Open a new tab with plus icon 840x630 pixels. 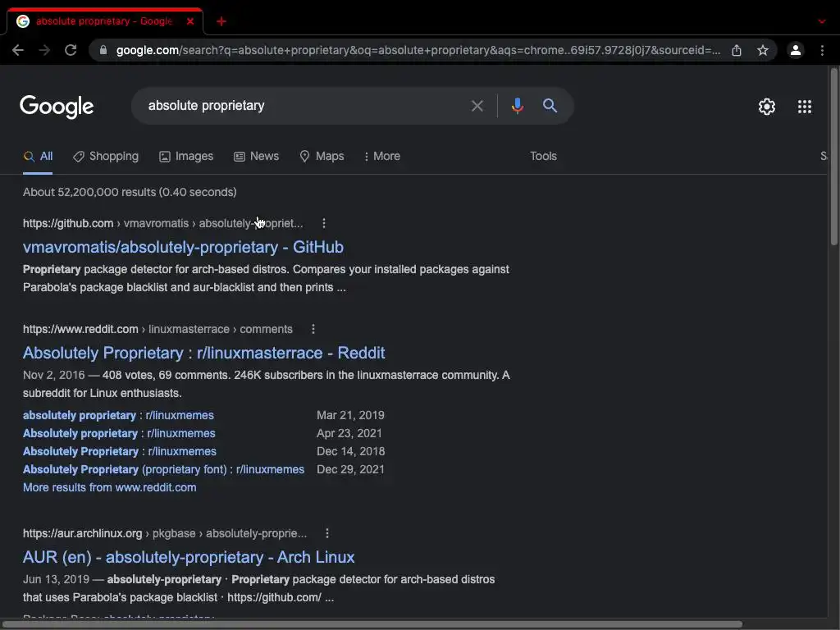(221, 21)
